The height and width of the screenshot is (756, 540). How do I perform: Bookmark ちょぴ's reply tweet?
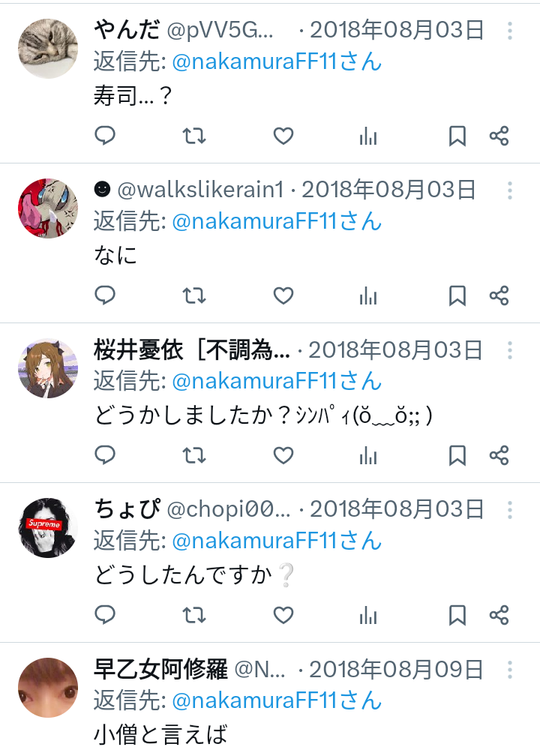coord(457,615)
